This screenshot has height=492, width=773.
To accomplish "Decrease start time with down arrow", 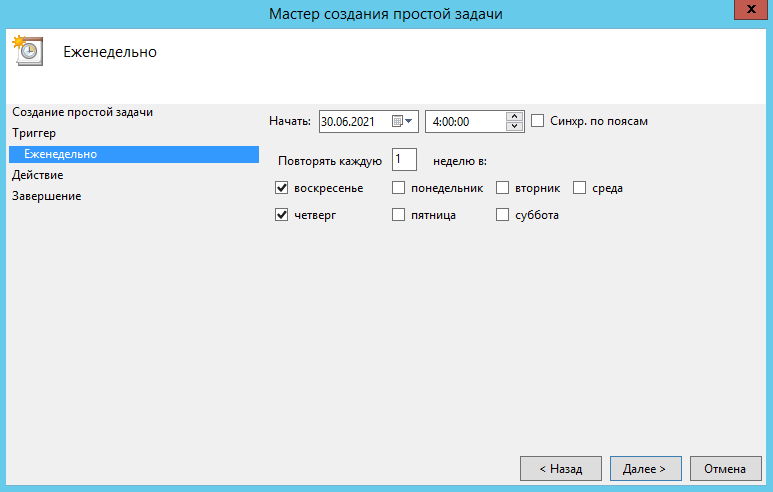I will click(x=515, y=127).
